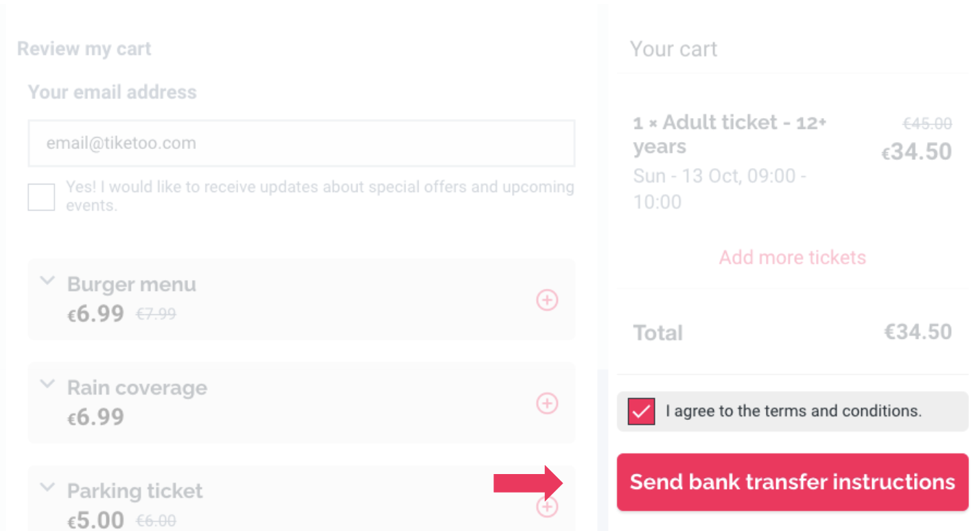This screenshot has height=531, width=980.
Task: Click the Review my cart heading
Action: [84, 49]
